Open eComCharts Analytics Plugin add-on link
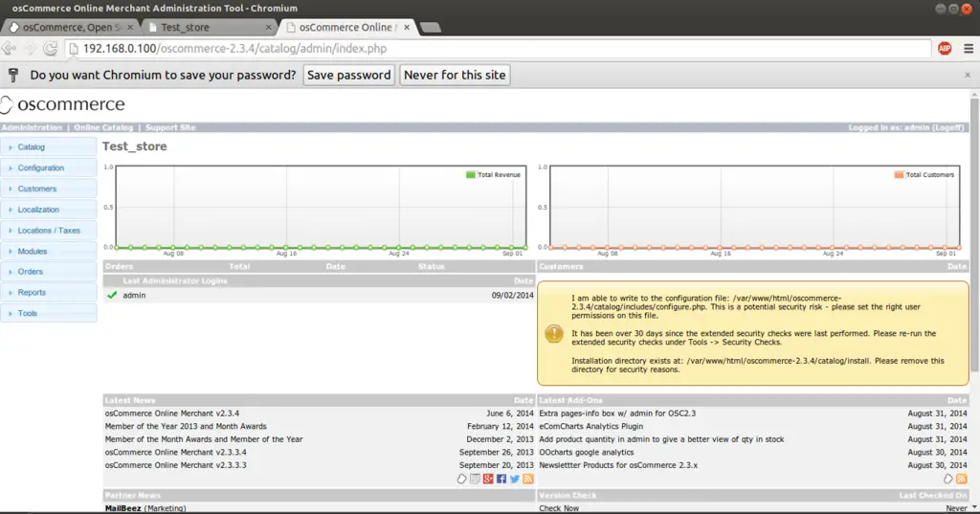 pos(590,427)
